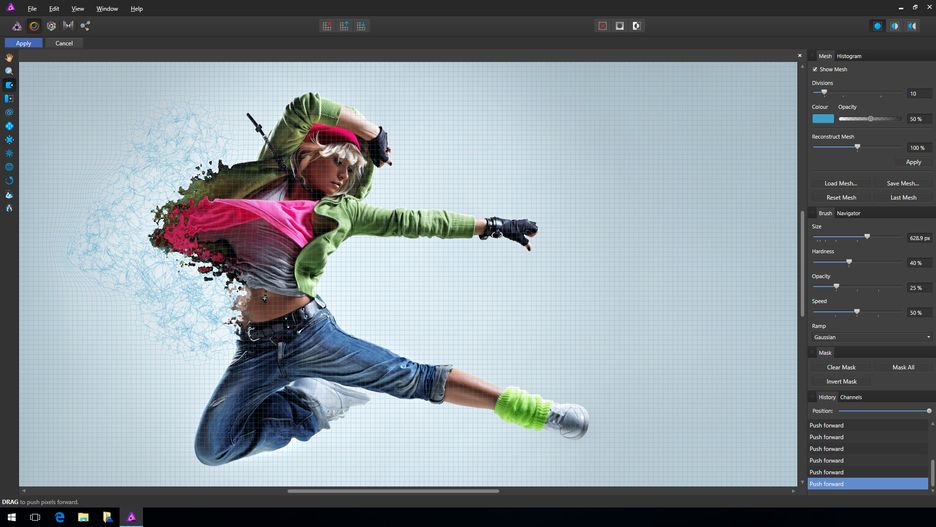The image size is (936, 527).
Task: Switch to the Photo persona icon
Action: [17, 26]
